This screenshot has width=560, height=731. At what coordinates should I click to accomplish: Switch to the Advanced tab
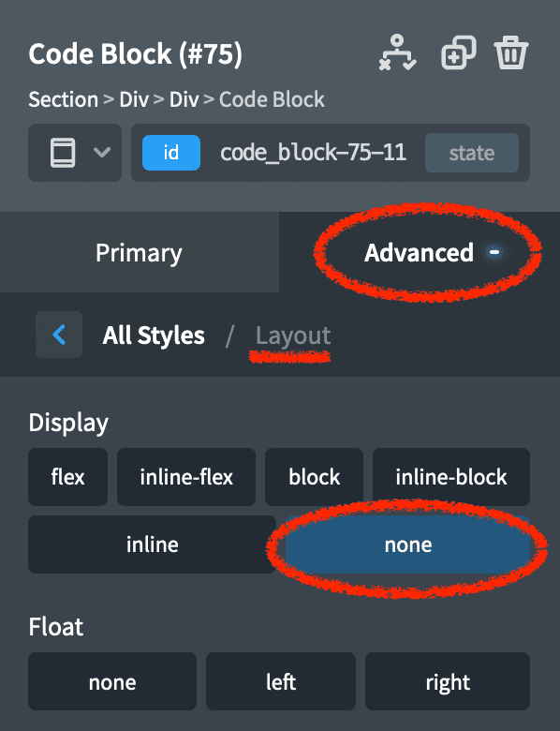point(420,252)
